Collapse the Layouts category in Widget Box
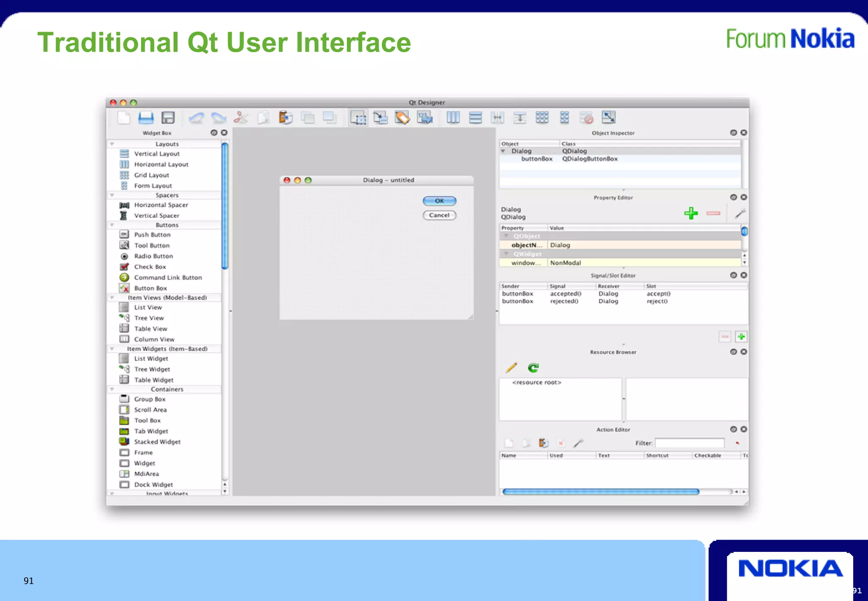This screenshot has height=601, width=868. tap(112, 144)
